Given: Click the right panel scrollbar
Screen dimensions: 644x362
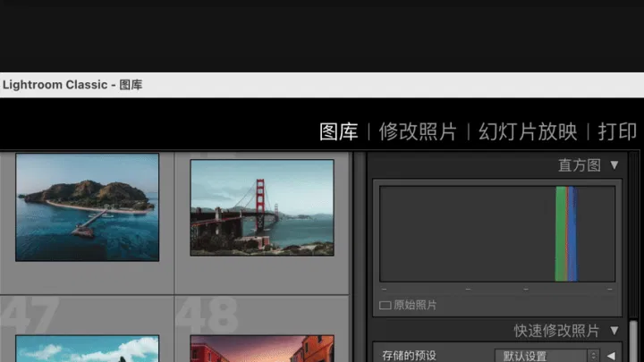Looking at the screenshot, I should click(634, 340).
